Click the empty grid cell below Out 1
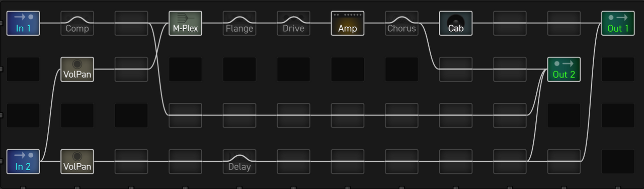644x189 pixels. pos(618,70)
